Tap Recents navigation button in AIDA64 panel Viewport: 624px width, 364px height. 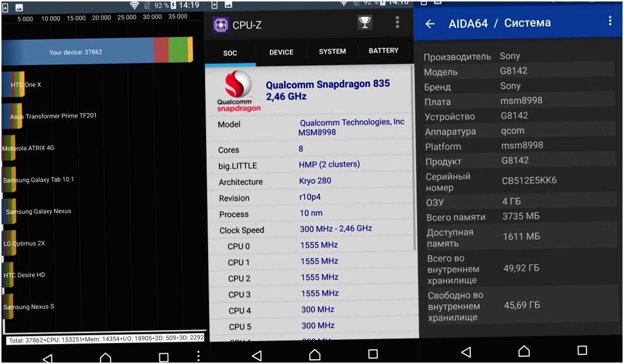(x=582, y=350)
